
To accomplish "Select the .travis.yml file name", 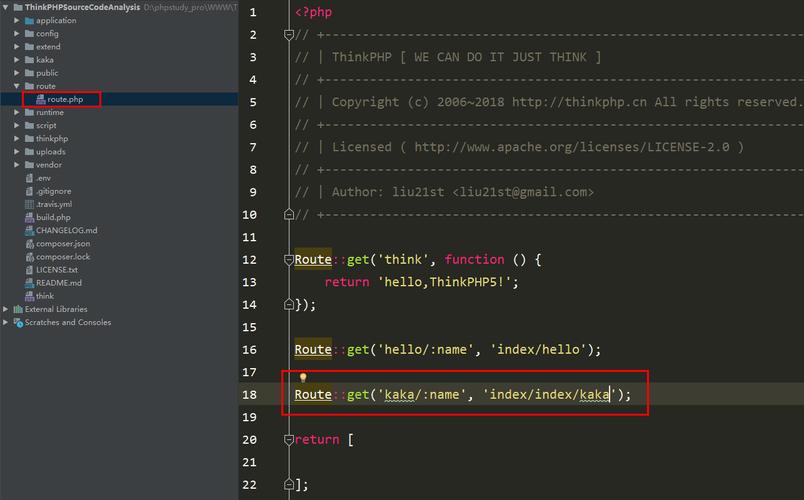I will click(x=54, y=204).
